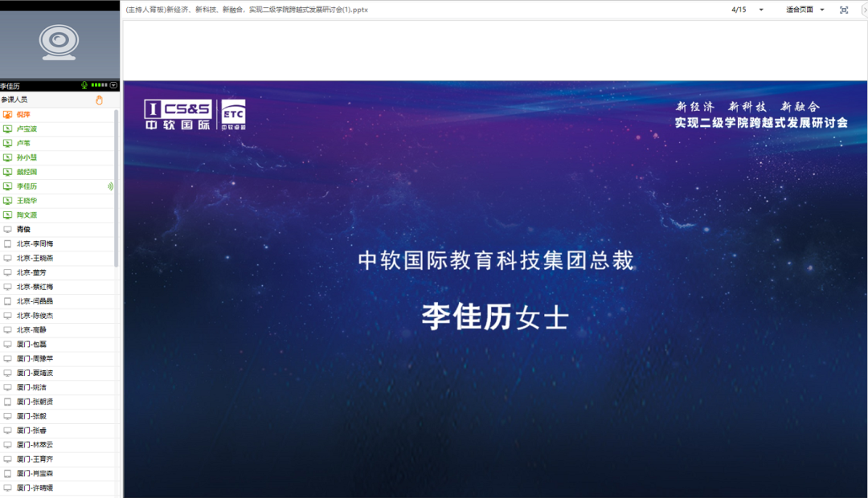Expand the collapsed side panel arrow at top-right
The image size is (868, 498).
(865, 10)
